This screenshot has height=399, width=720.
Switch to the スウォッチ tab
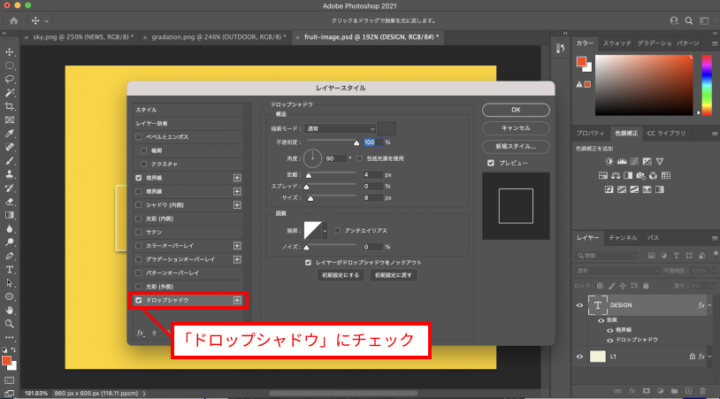coord(617,43)
